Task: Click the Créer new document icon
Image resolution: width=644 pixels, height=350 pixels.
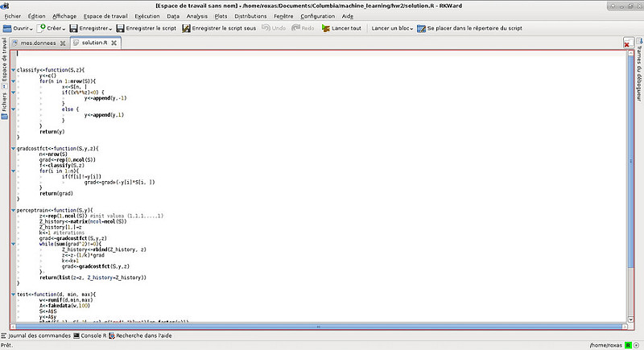Action: (41, 28)
